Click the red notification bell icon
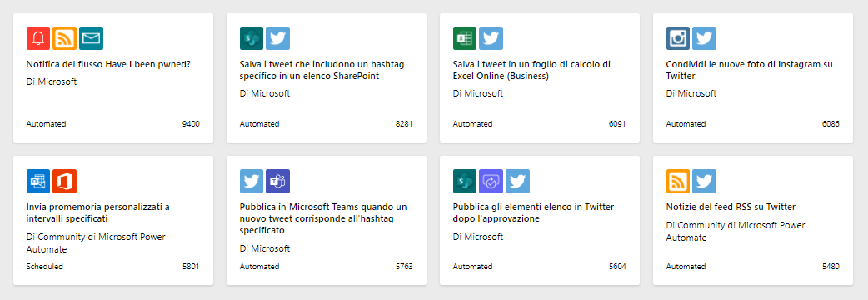 click(x=38, y=38)
